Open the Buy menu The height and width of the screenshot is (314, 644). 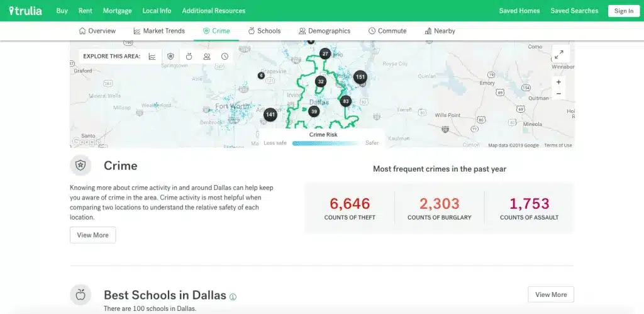(62, 11)
